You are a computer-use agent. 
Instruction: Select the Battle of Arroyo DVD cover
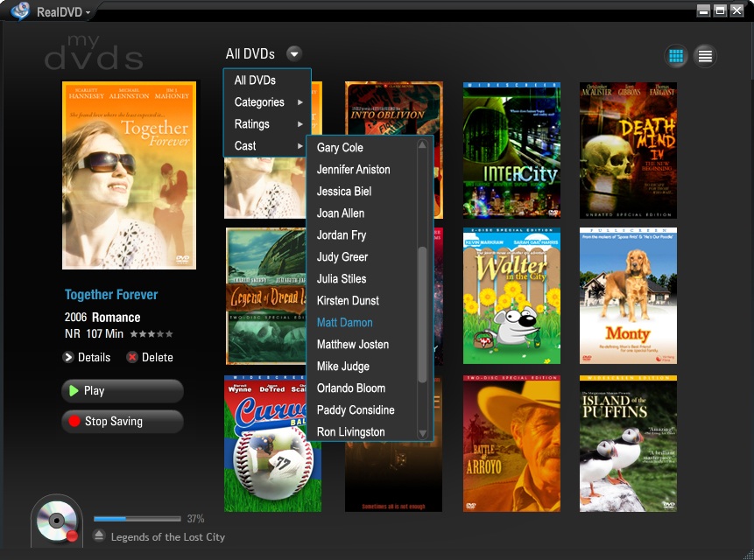tap(511, 444)
